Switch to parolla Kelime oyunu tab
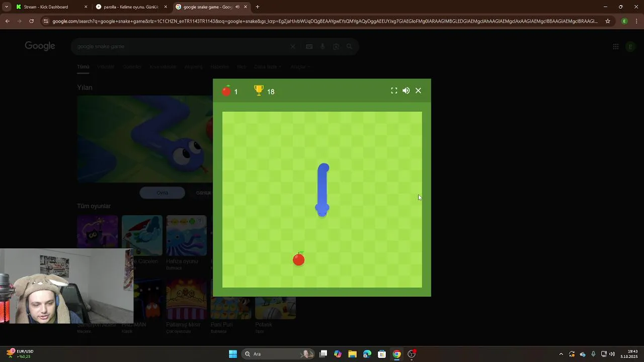Image resolution: width=644 pixels, height=362 pixels. [131, 7]
